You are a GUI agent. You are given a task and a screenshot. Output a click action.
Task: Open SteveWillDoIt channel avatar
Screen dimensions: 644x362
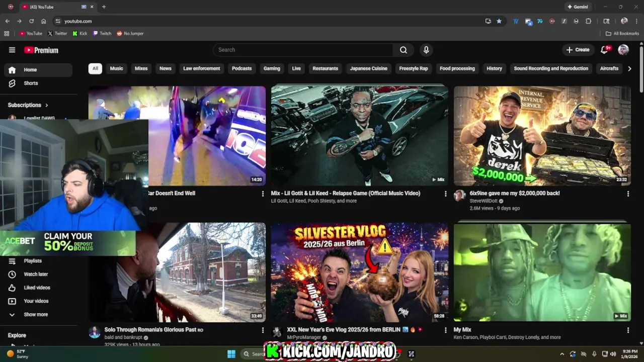click(459, 196)
